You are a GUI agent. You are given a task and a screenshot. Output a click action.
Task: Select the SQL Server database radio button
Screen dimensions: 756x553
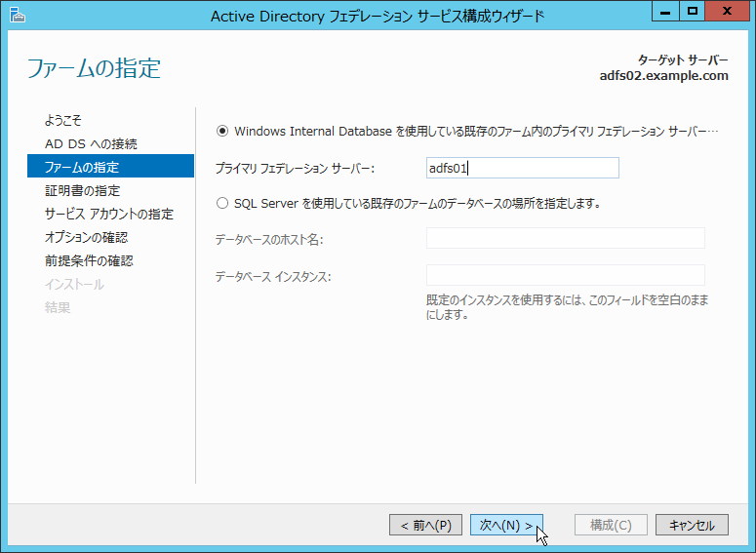coord(222,204)
